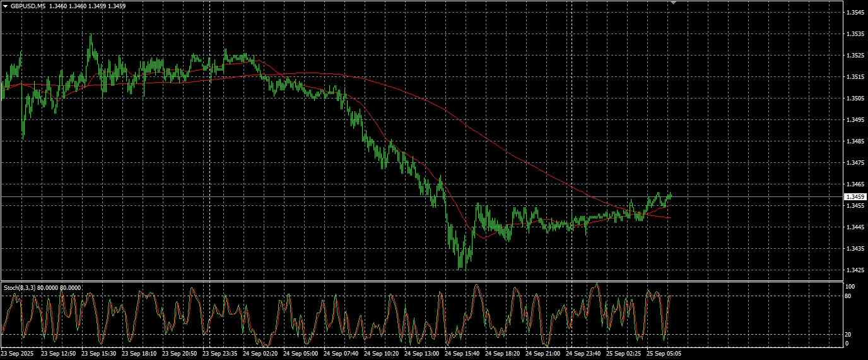Click the 1.3505 price axis value

coord(855,99)
